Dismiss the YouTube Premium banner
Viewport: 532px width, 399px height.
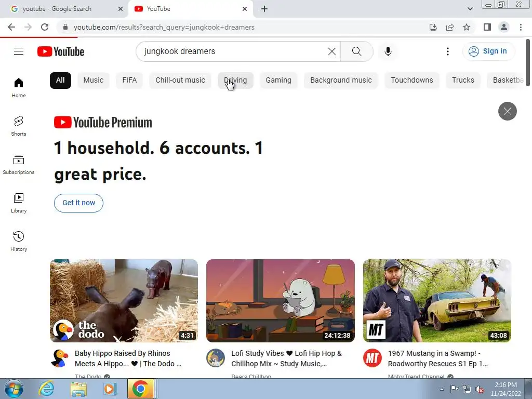(x=507, y=111)
